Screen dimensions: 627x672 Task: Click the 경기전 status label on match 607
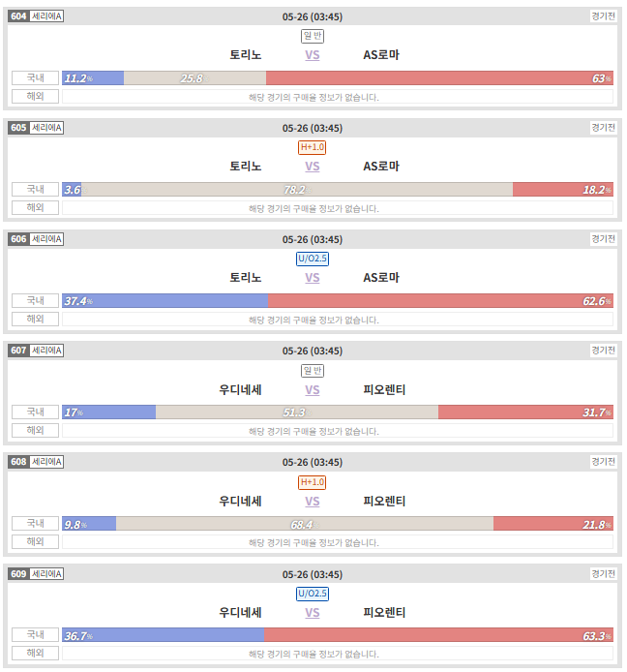coord(604,351)
